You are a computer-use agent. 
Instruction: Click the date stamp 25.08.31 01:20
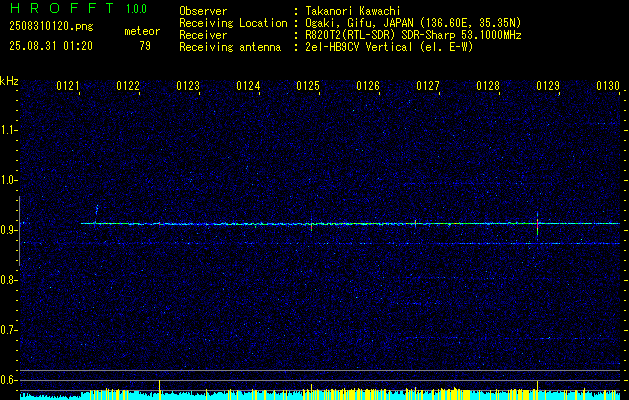51,46
